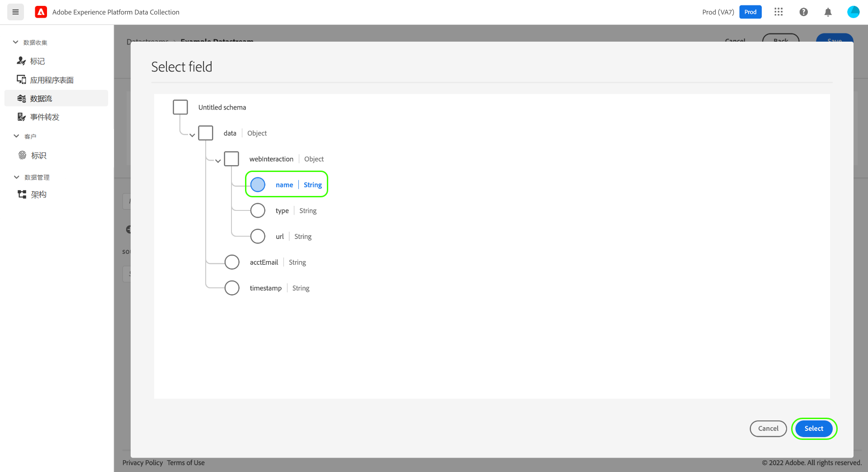The width and height of the screenshot is (868, 472).
Task: Open 数据流 in the sidebar
Action: [56, 98]
